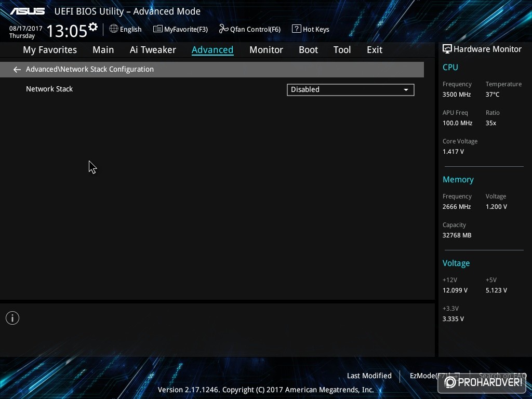Click the Memory section heading
This screenshot has height=399, width=532.
coord(458,179)
